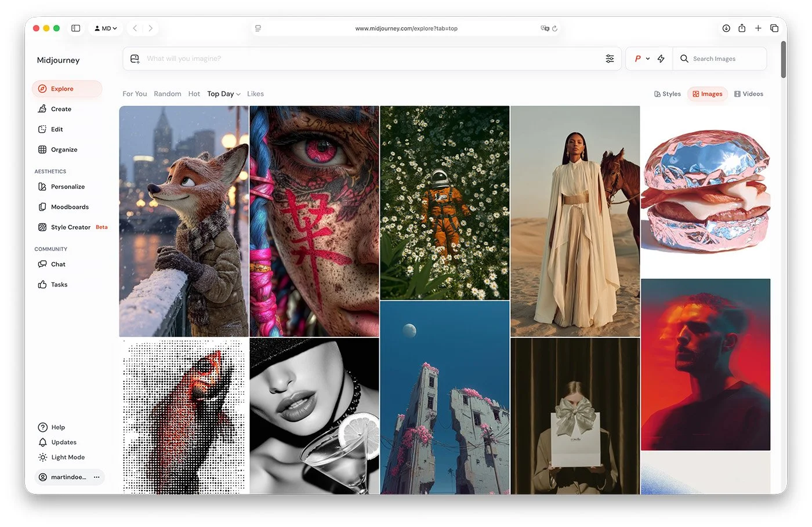Open a new tab with plus
Image resolution: width=812 pixels, height=527 pixels.
758,28
